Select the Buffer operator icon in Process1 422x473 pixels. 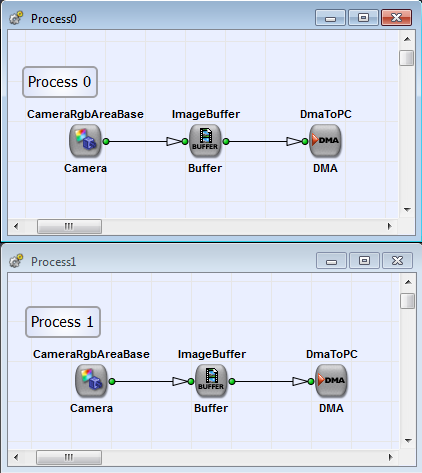coord(211,381)
